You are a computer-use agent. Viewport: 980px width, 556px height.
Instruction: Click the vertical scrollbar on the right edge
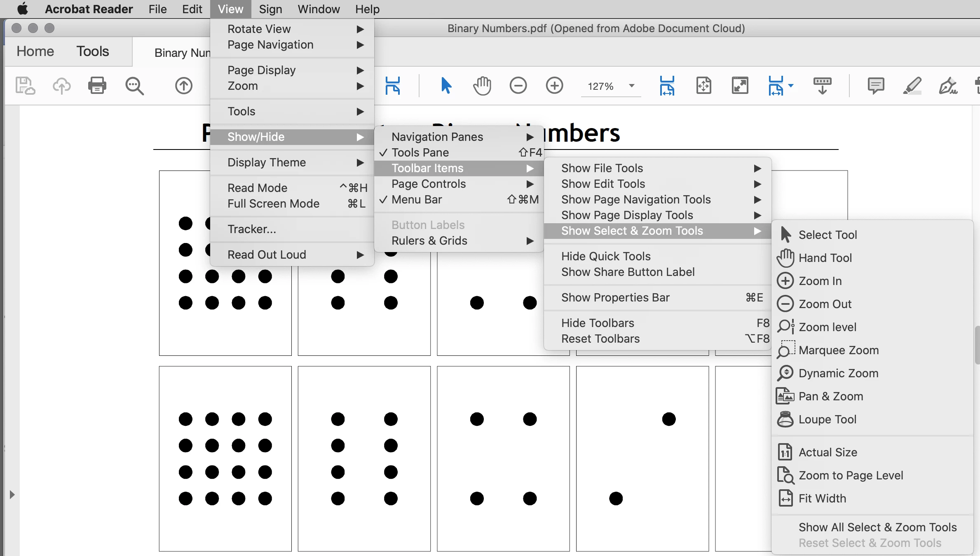tap(977, 345)
